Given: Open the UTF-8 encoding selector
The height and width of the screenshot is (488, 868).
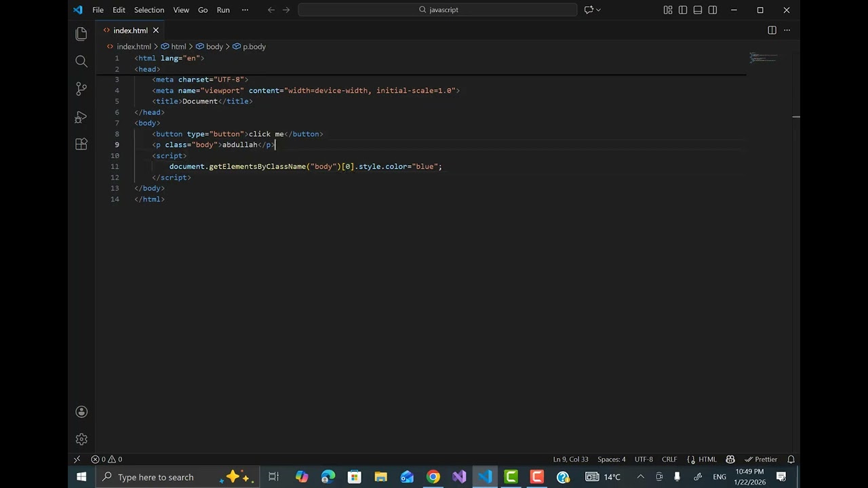Looking at the screenshot, I should (644, 460).
